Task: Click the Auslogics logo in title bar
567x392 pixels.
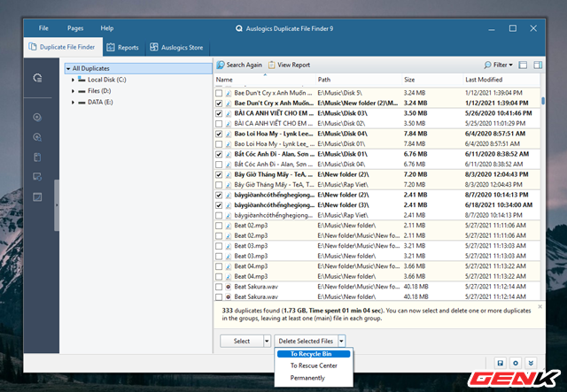Action: pos(239,28)
